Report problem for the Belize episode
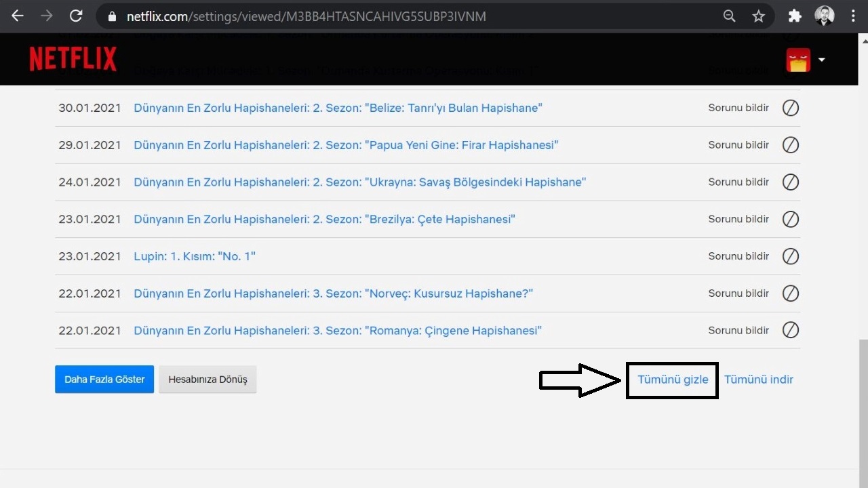Image resolution: width=868 pixels, height=488 pixels. [738, 108]
